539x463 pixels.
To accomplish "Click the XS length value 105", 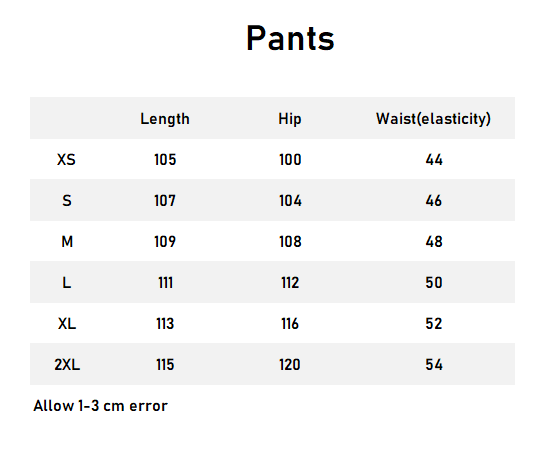I will tap(165, 159).
